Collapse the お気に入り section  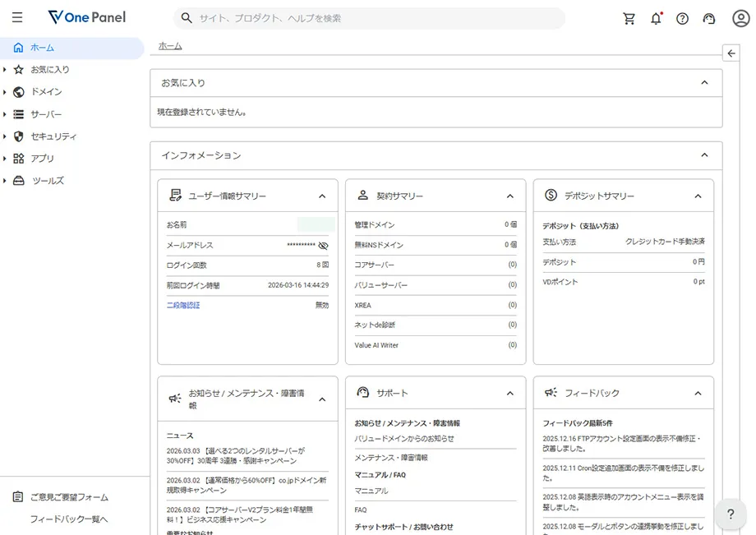coord(703,82)
